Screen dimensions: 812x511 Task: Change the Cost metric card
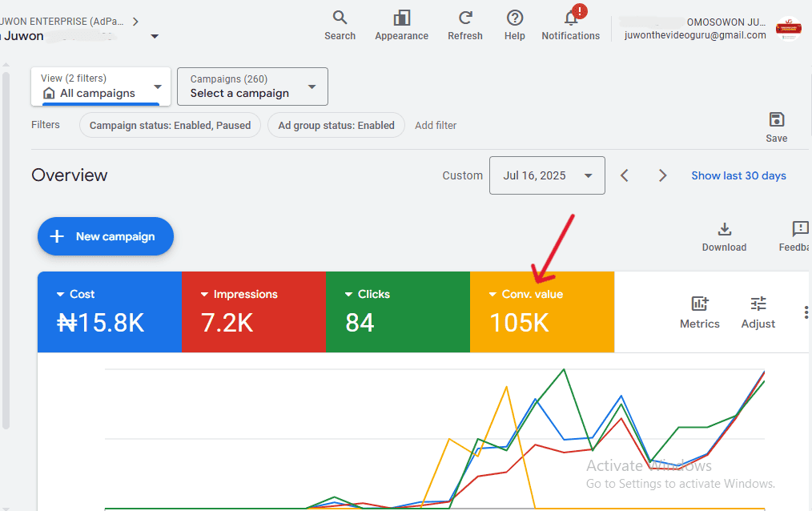(110, 312)
